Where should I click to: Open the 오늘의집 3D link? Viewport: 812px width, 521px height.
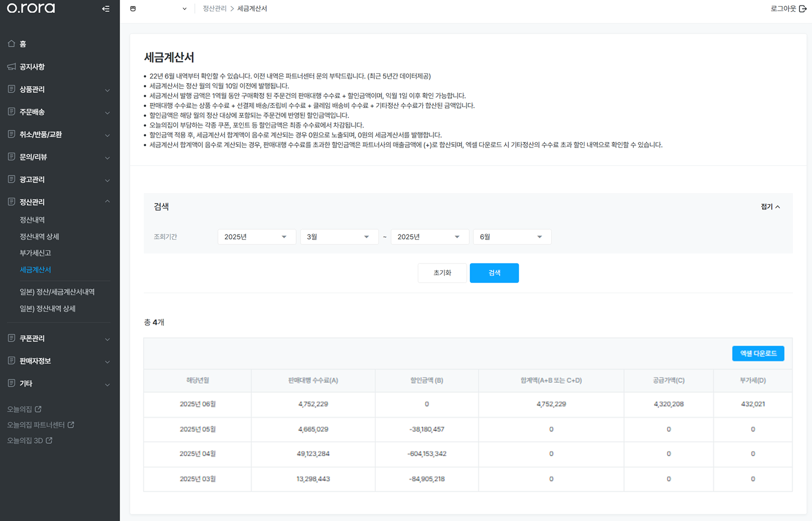click(x=25, y=440)
